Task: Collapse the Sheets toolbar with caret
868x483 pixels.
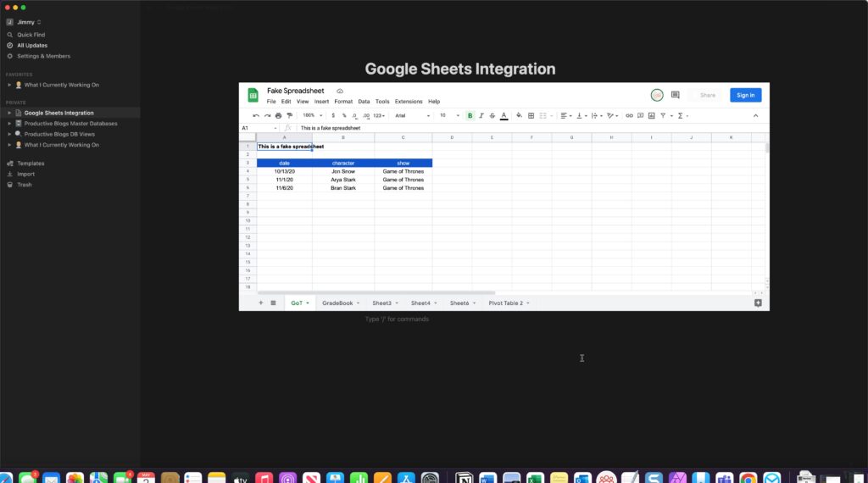Action: [x=755, y=115]
